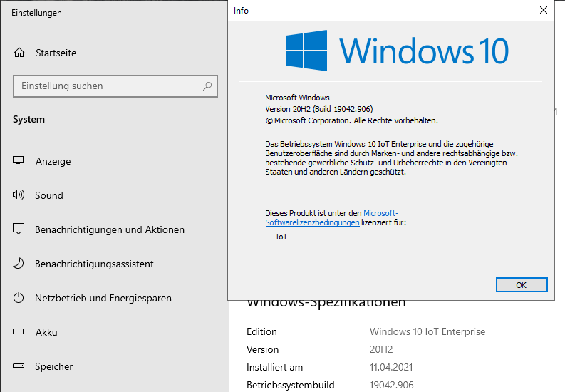565x392 pixels.
Task: Click the Windows 10 wordmark
Action: point(424,51)
